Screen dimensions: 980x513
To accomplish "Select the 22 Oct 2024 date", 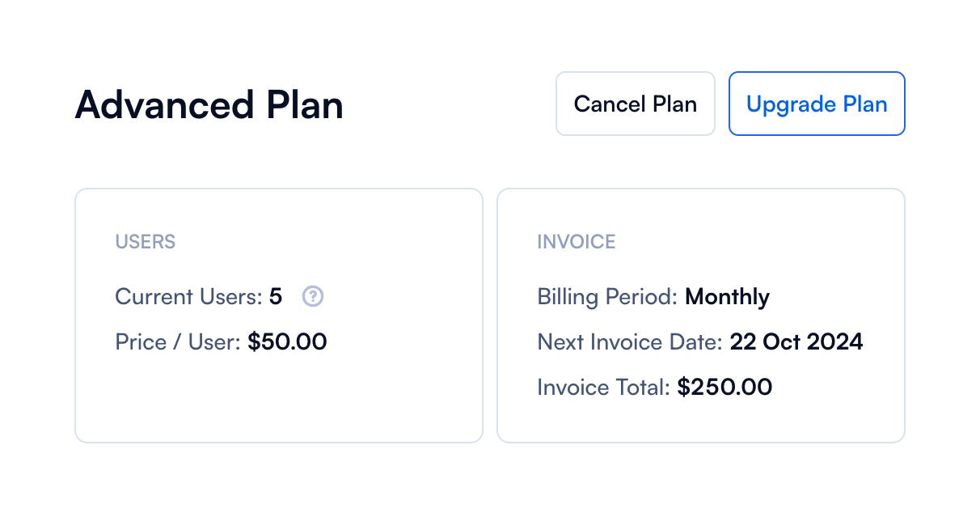I will click(x=796, y=342).
